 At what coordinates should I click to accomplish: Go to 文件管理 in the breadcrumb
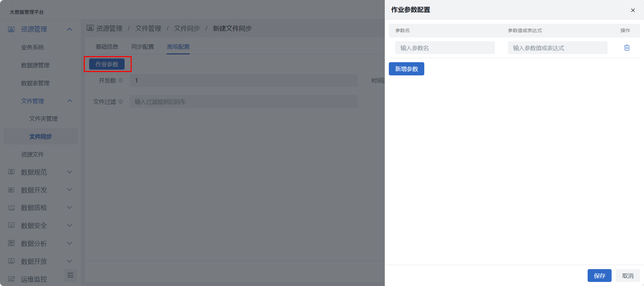click(x=148, y=28)
